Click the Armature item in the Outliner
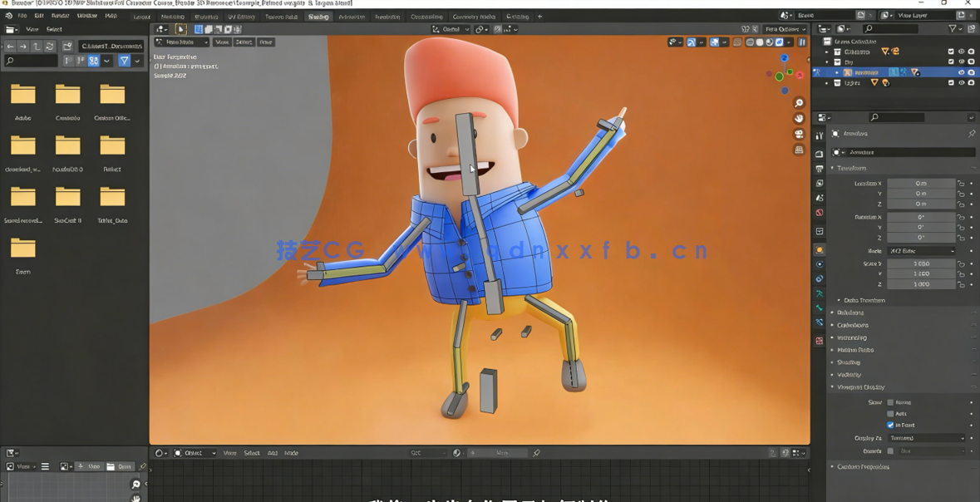Viewport: 980px width, 502px height. click(x=867, y=72)
